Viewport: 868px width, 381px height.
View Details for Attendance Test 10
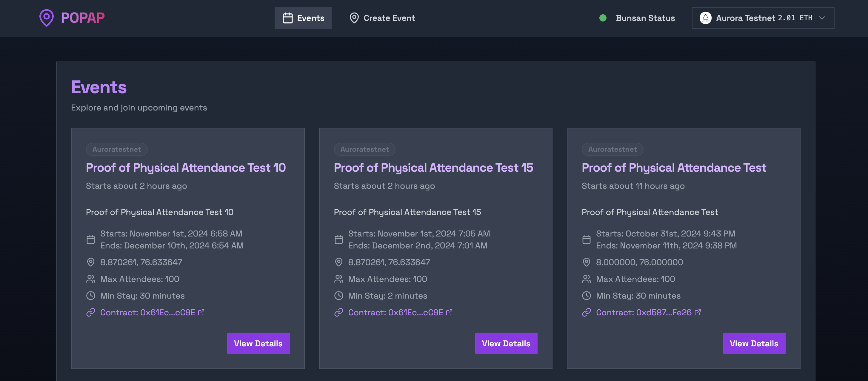pyautogui.click(x=258, y=343)
